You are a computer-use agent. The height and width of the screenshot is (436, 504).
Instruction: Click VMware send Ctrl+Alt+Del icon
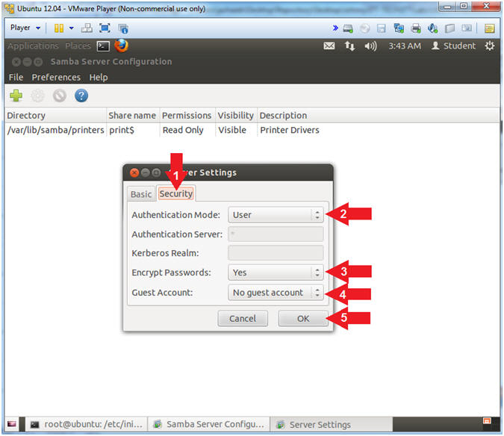[x=87, y=28]
